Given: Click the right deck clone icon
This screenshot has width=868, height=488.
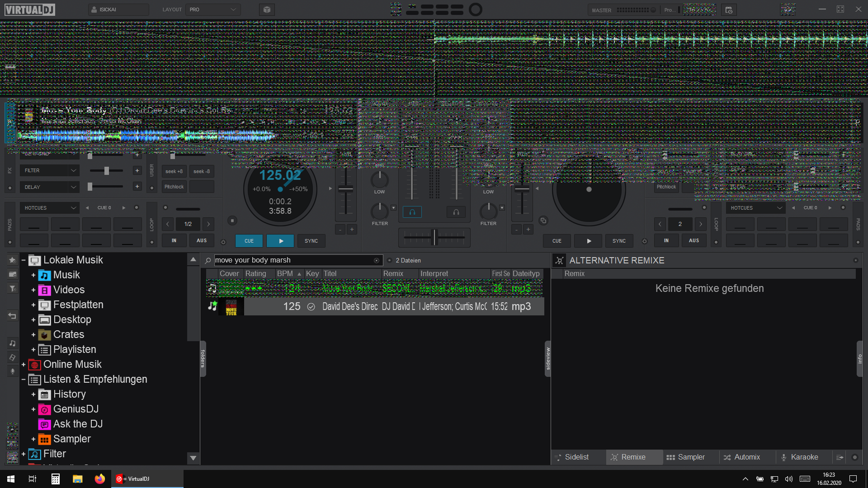Looking at the screenshot, I should (x=543, y=221).
